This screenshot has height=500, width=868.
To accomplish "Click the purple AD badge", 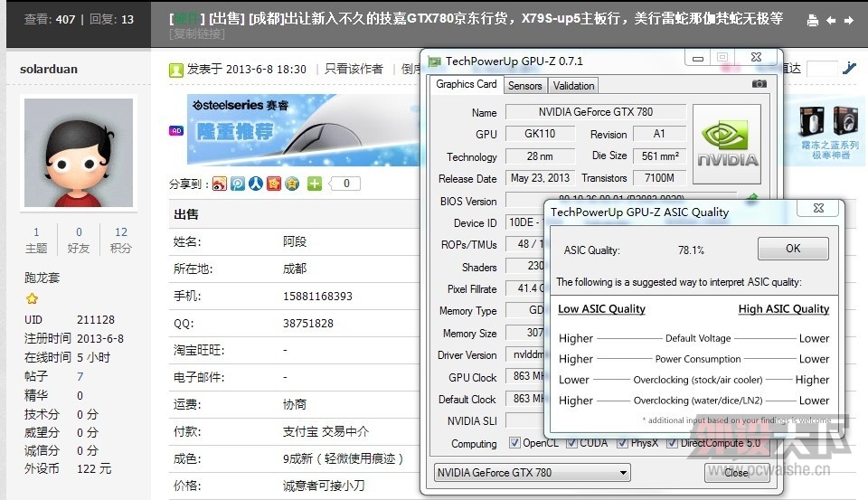I will tap(176, 131).
